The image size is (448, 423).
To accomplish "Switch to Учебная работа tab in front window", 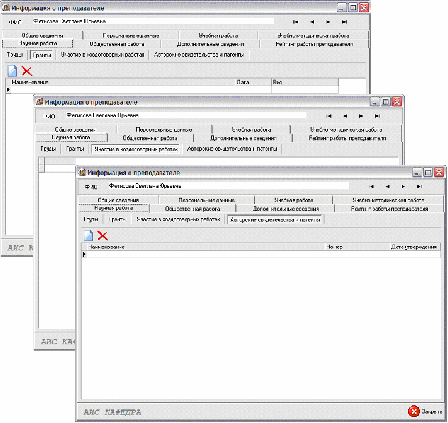I will click(293, 200).
